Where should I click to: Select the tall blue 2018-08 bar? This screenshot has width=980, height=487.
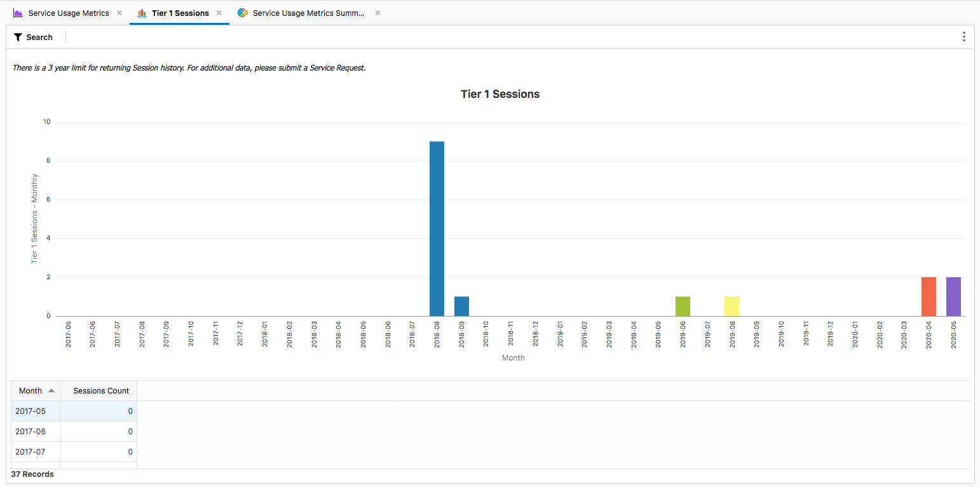click(437, 229)
